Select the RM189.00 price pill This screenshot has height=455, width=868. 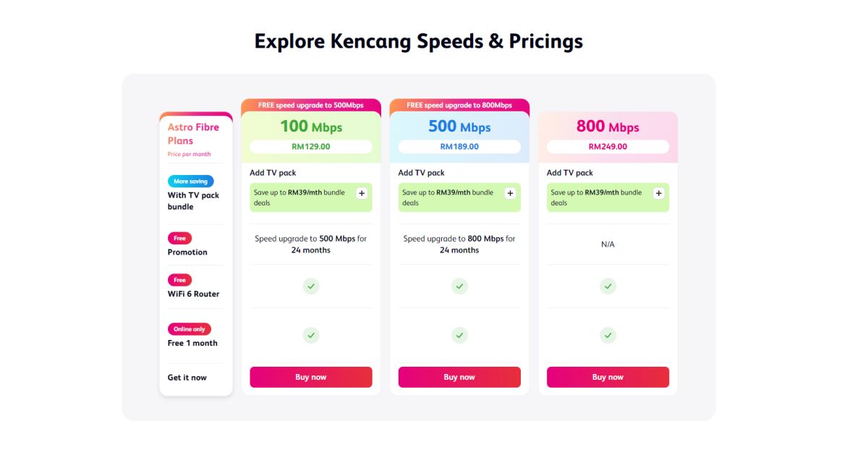click(459, 147)
